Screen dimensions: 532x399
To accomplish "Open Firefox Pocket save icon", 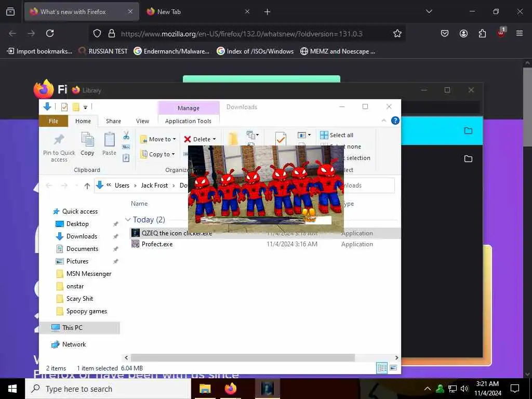I will click(x=445, y=33).
